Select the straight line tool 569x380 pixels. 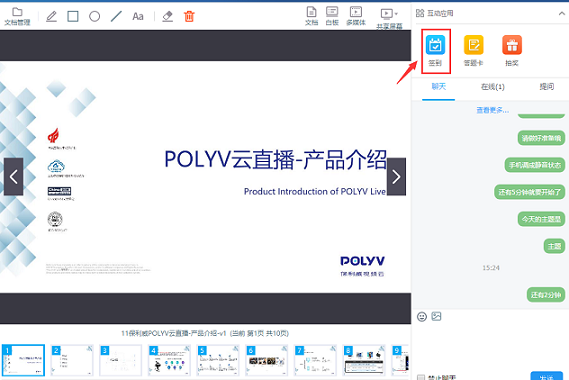point(116,16)
